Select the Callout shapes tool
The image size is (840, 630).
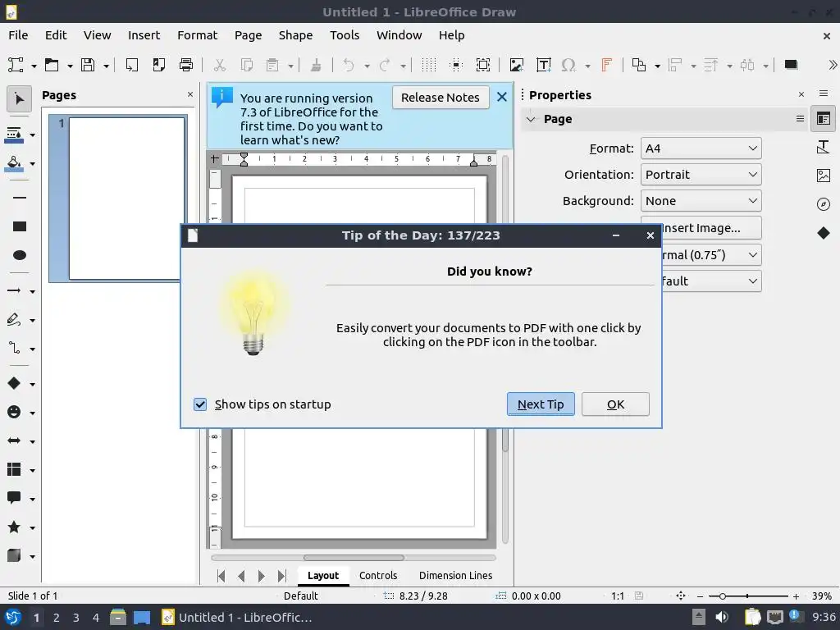14,498
